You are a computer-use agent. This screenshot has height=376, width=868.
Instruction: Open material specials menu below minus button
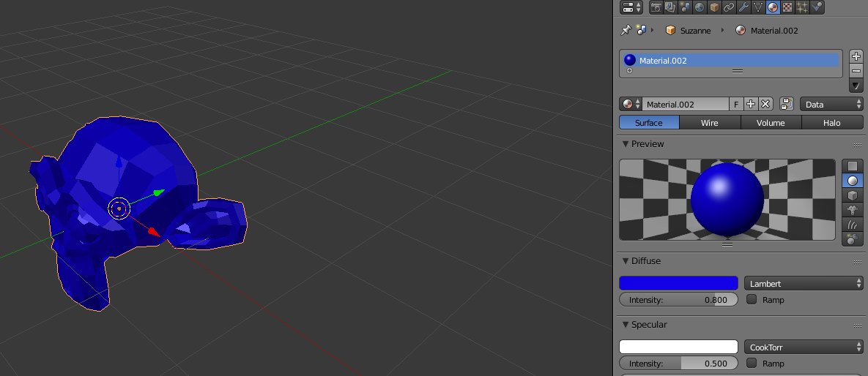pyautogui.click(x=856, y=86)
